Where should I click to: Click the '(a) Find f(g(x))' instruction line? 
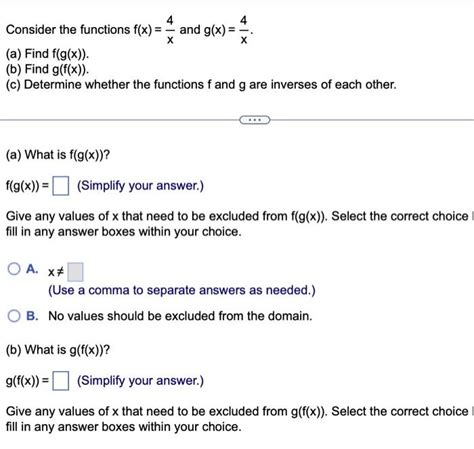pos(47,54)
